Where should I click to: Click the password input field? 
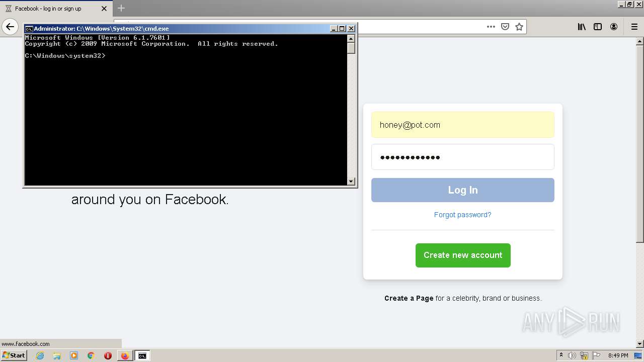coord(463,157)
